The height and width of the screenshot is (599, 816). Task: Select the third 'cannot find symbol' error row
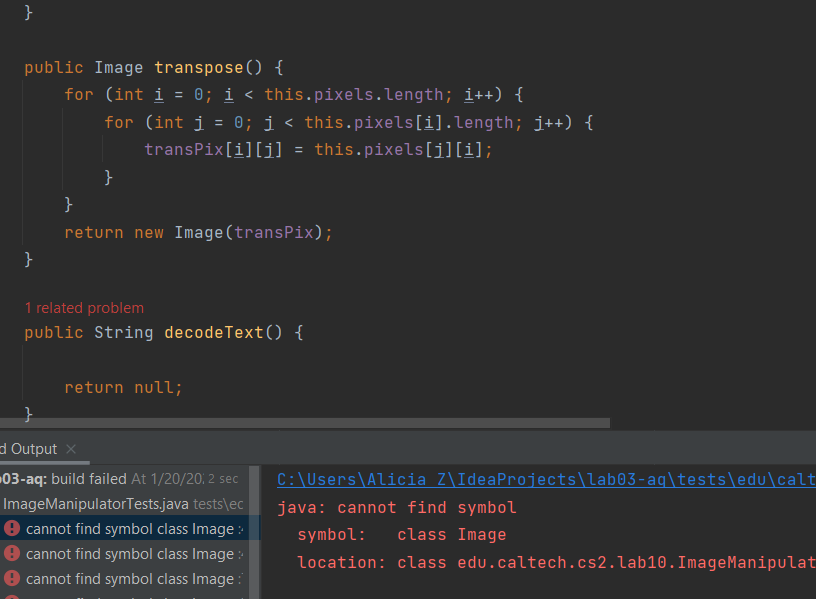point(130,578)
